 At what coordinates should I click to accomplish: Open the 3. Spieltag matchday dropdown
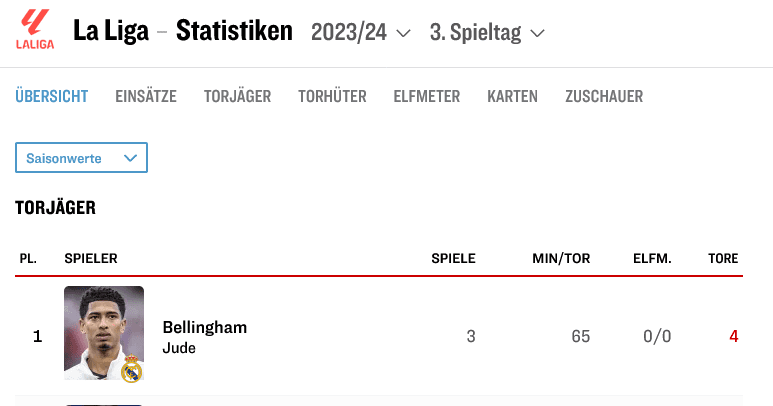pyautogui.click(x=487, y=32)
